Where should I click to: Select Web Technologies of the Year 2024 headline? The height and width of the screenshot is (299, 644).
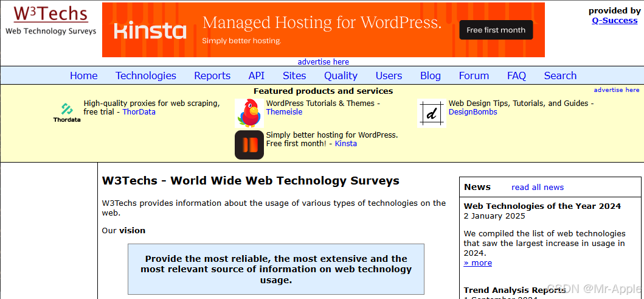tap(542, 206)
